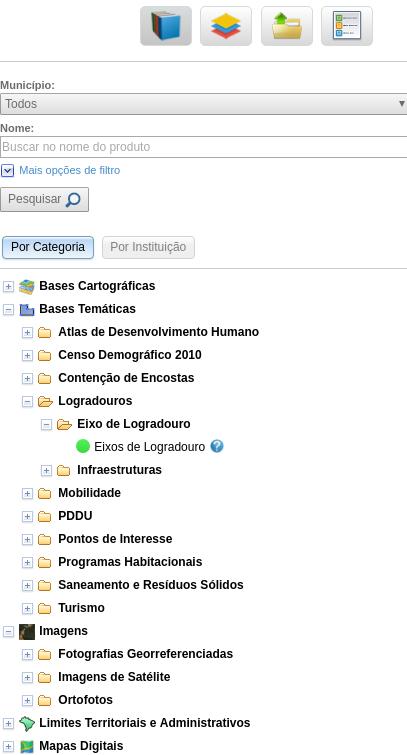Open the checklist legend icon

(347, 26)
